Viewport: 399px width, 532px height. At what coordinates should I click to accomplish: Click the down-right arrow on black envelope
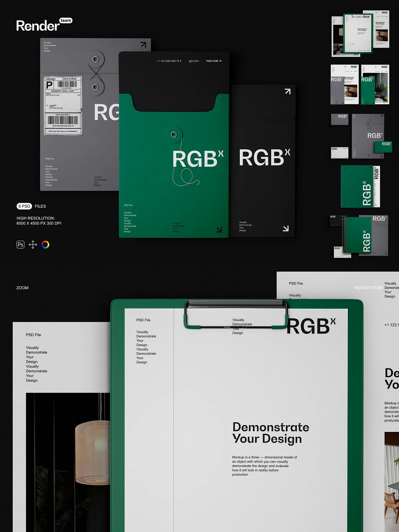click(286, 228)
